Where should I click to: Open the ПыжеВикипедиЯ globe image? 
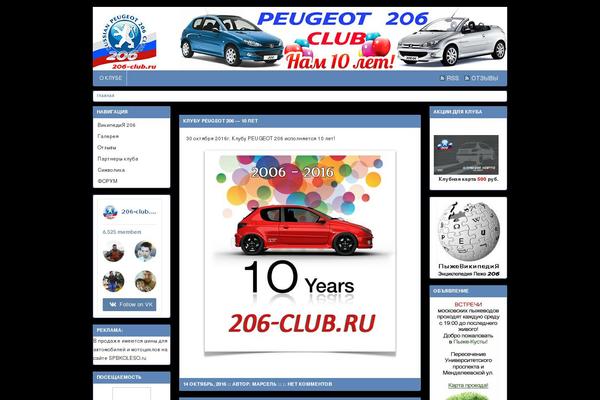tap(468, 232)
